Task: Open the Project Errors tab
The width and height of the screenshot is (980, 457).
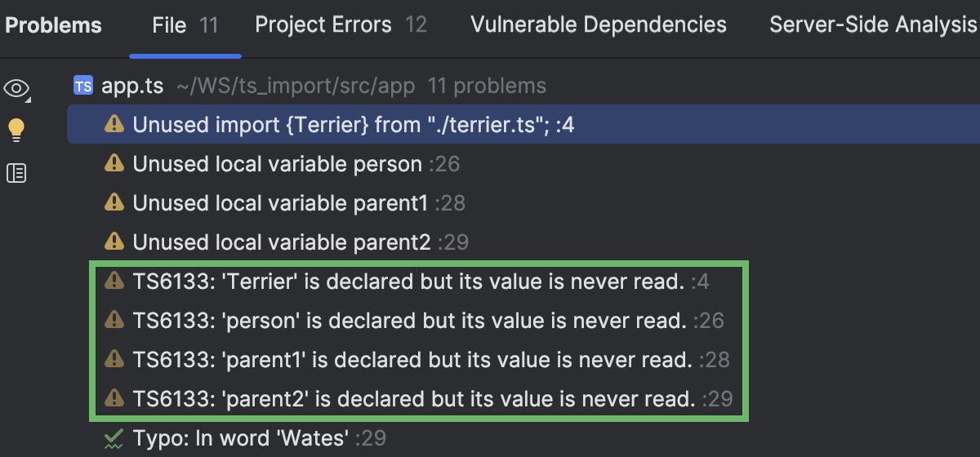Action: [x=341, y=25]
